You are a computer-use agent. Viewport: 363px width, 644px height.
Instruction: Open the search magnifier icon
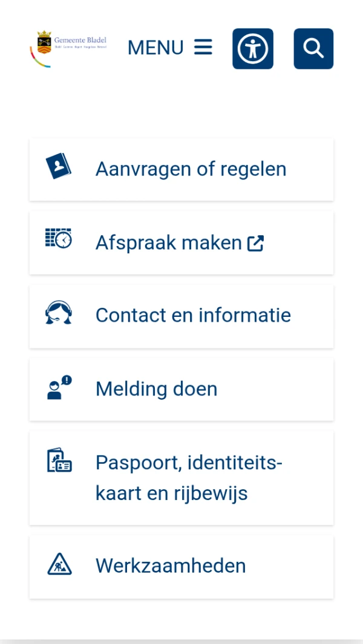313,48
